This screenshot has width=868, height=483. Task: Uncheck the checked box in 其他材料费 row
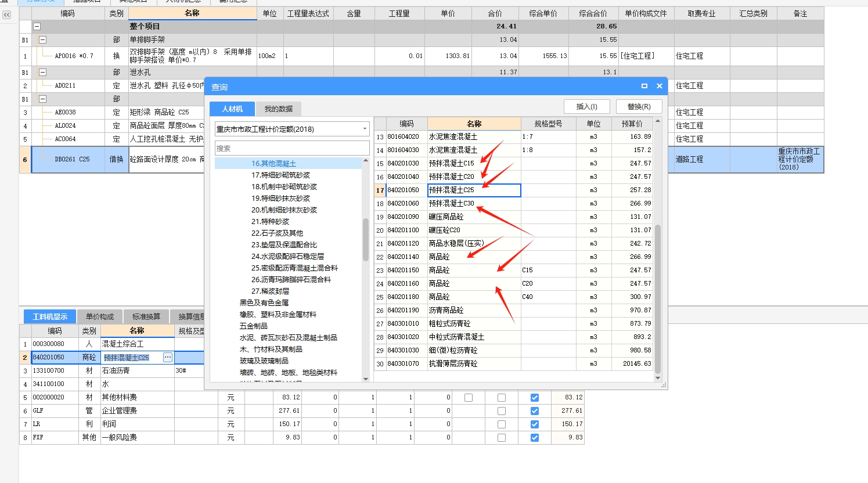pyautogui.click(x=535, y=398)
